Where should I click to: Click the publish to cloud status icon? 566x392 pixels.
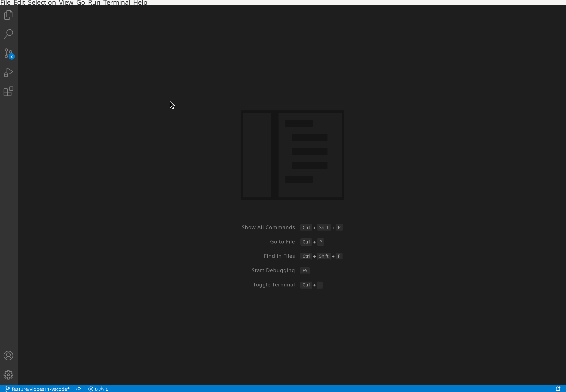[x=79, y=389]
